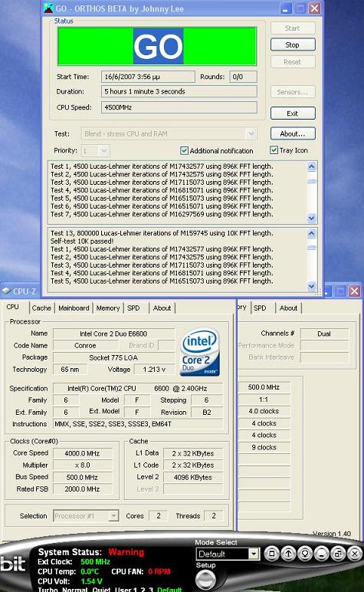Switch to the Cache tab in CPU-Z
The image size is (364, 592).
(x=41, y=308)
